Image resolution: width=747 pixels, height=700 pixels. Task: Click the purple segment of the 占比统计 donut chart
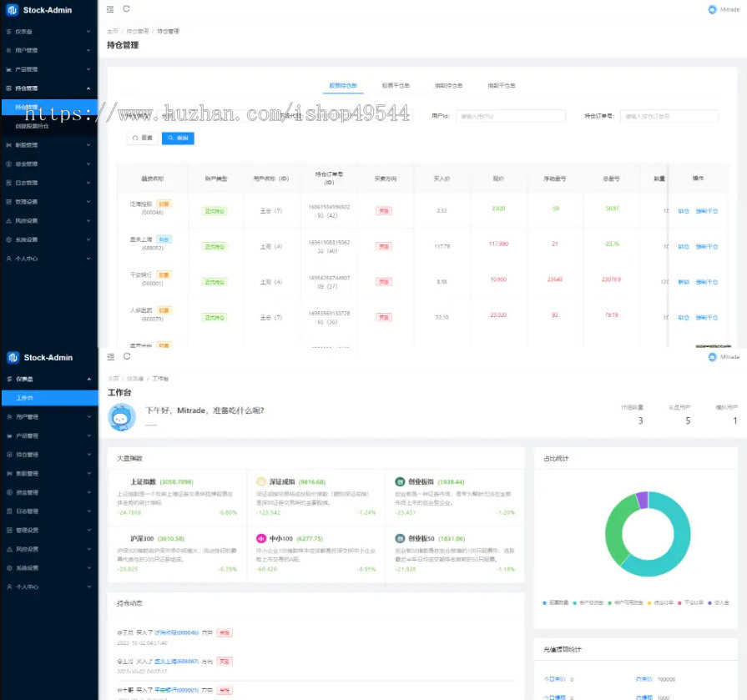point(643,501)
